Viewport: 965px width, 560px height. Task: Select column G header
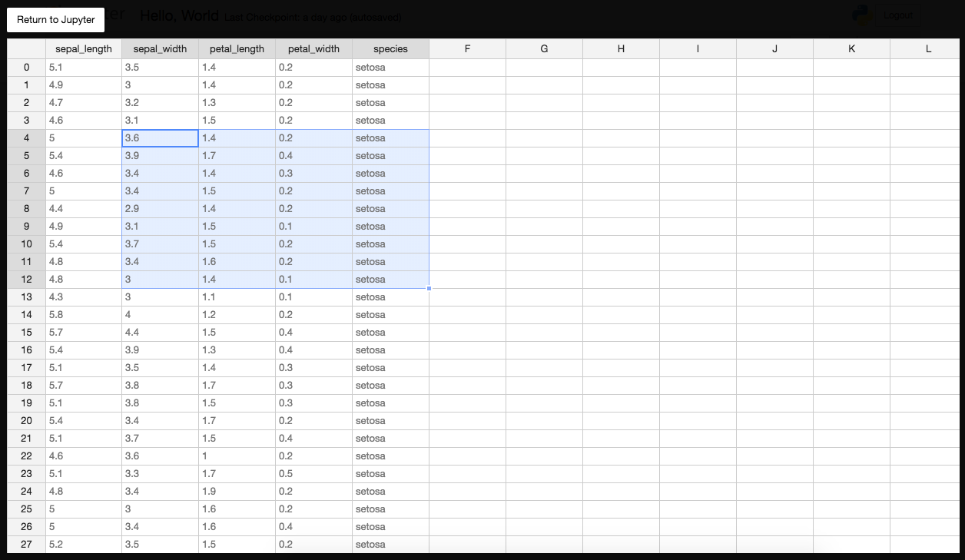(545, 49)
